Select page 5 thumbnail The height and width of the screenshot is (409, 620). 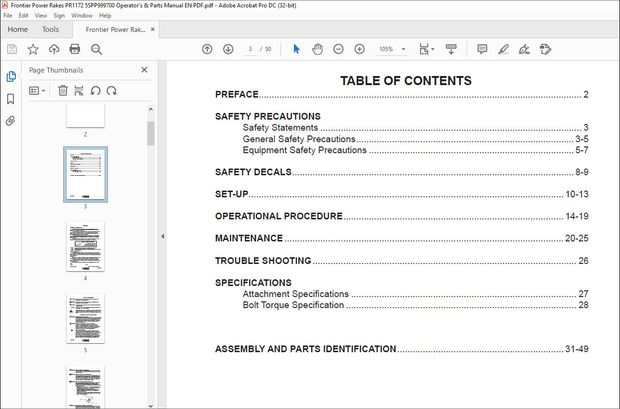(x=85, y=318)
